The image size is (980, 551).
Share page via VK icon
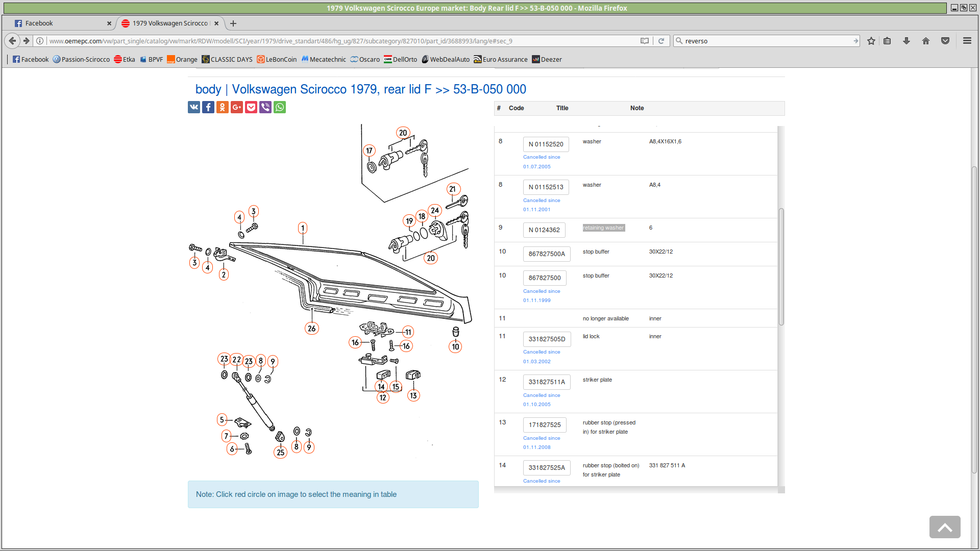pyautogui.click(x=194, y=107)
